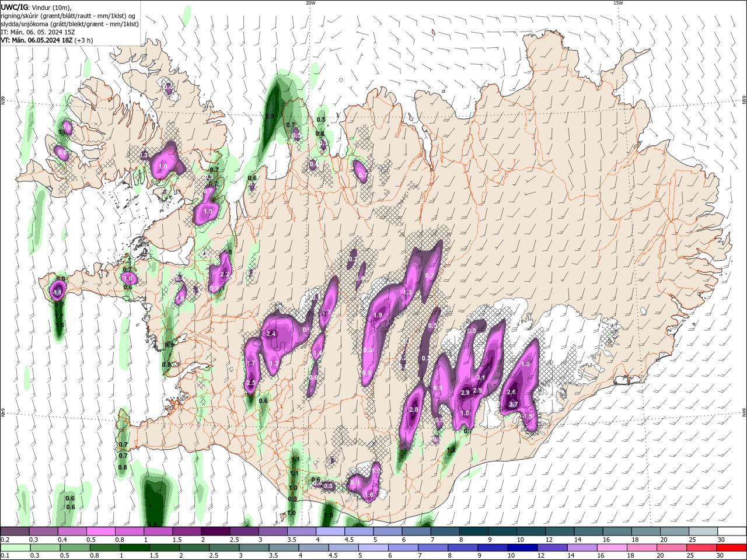This screenshot has width=747, height=560.
Task: Click the white snow legend swatch starting at 30
Action: coord(732,531)
